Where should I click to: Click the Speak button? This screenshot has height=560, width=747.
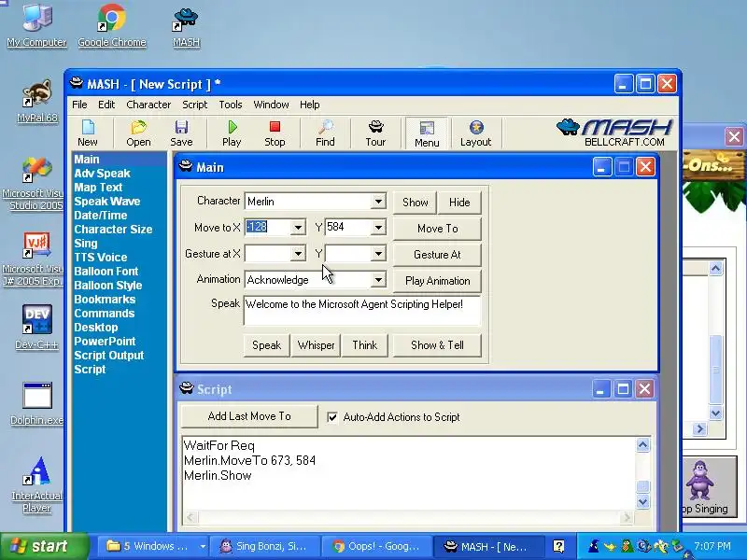[x=266, y=345]
